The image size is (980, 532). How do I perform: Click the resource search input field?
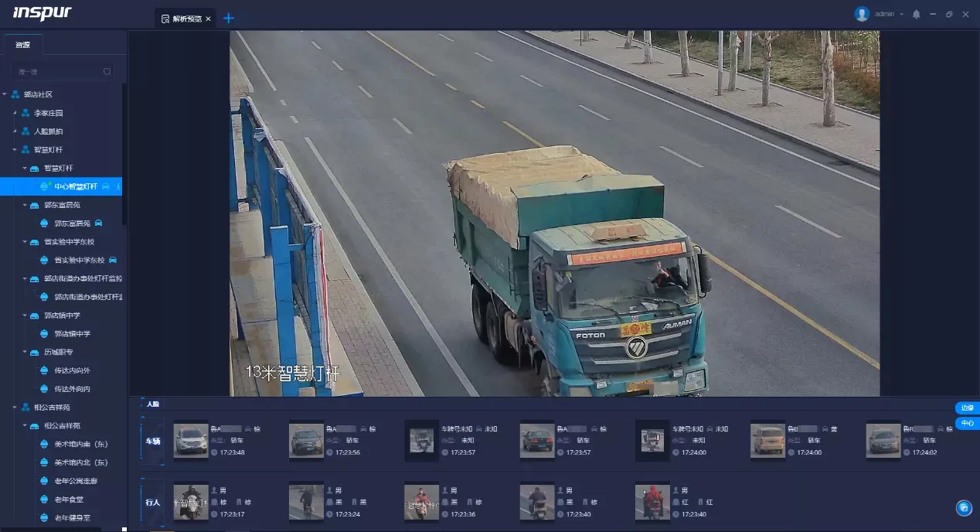click(x=63, y=72)
